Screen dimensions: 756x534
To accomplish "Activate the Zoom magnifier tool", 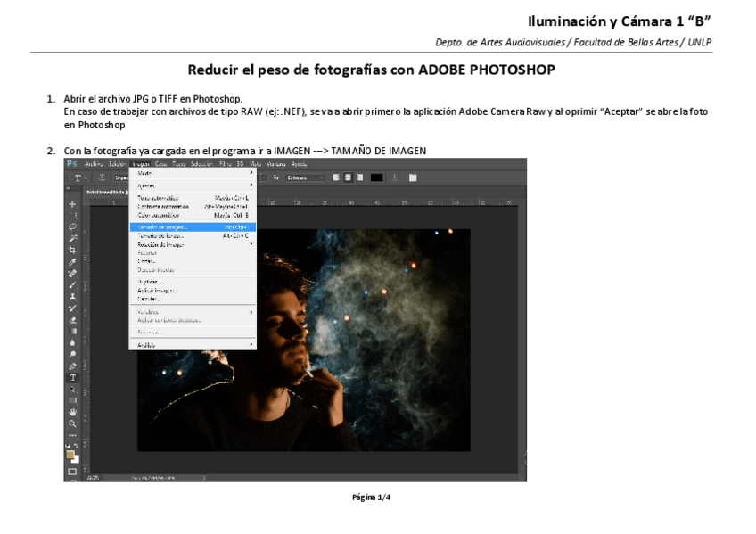I will click(72, 423).
